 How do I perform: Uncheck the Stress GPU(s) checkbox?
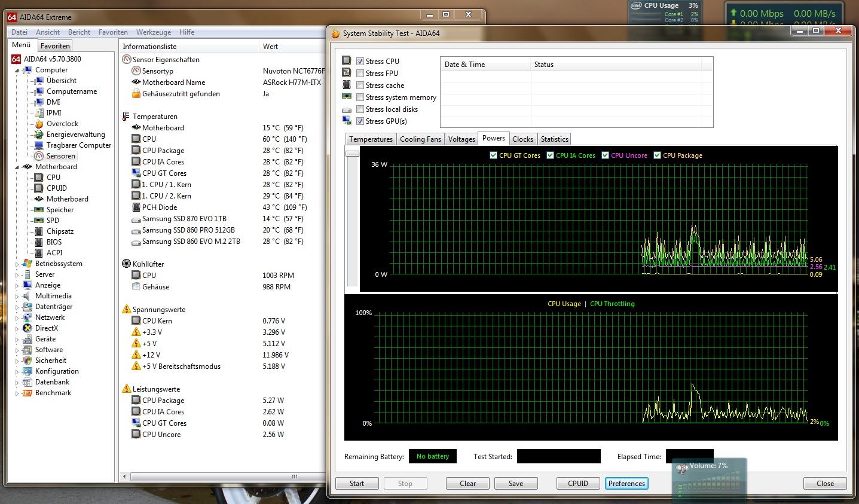[360, 121]
